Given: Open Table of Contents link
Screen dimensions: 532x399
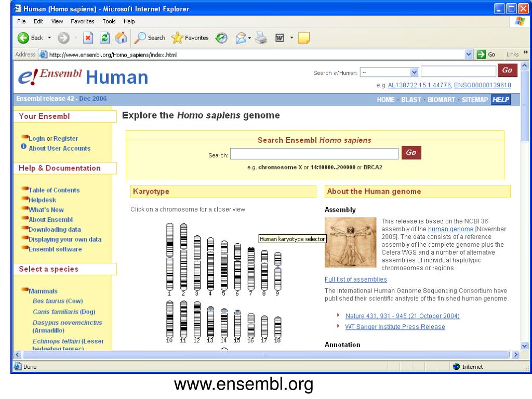Looking at the screenshot, I should coord(54,190).
